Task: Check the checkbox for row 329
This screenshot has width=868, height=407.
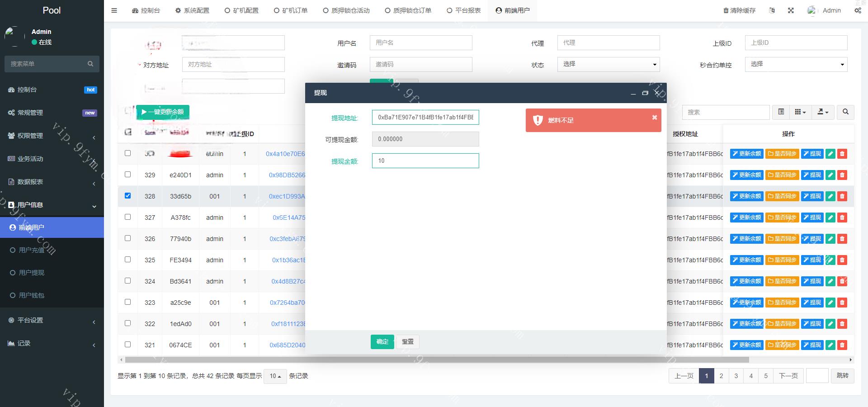Action: [x=127, y=175]
